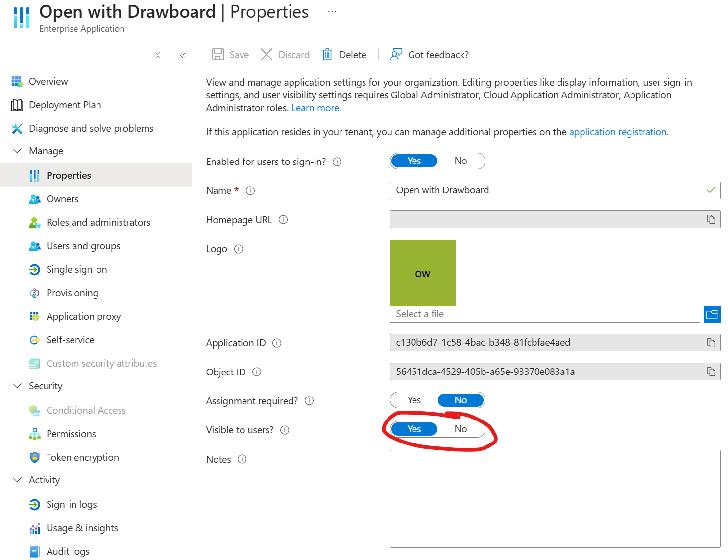Set Assignment required to No

[x=461, y=400]
